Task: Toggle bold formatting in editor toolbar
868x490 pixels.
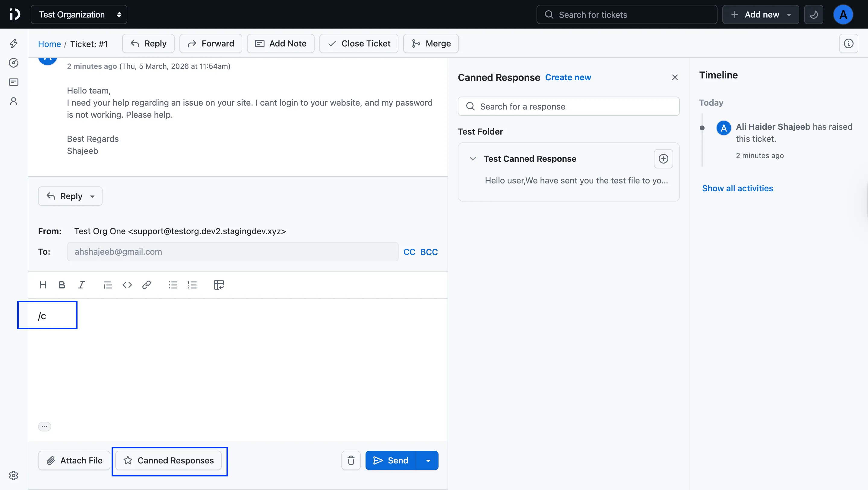Action: pos(62,285)
